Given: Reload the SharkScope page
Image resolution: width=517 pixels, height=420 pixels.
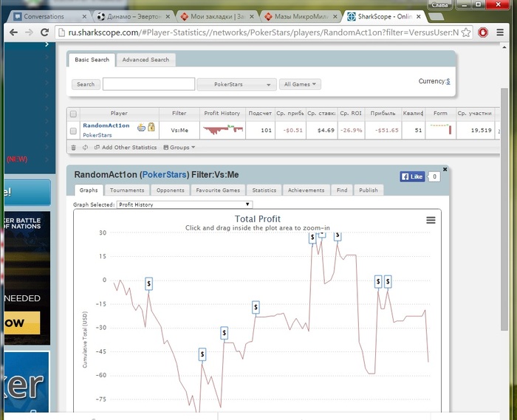Looking at the screenshot, I should point(44,32).
